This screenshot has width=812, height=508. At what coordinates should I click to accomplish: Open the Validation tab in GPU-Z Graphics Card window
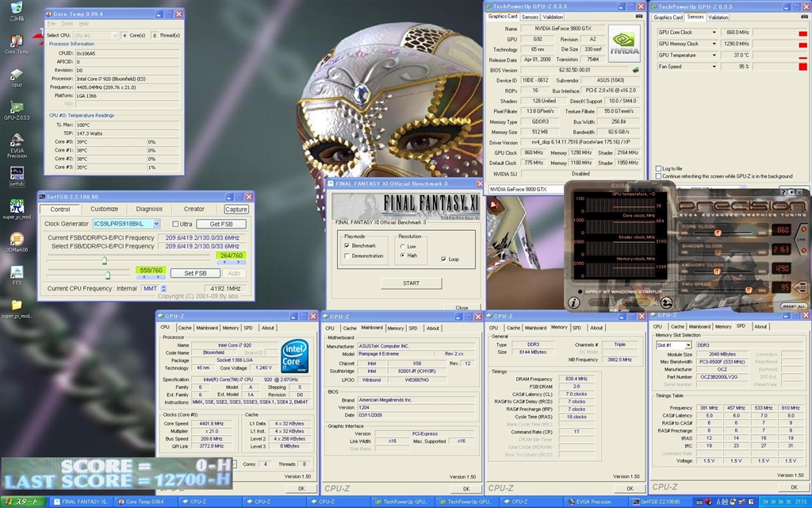click(x=553, y=17)
